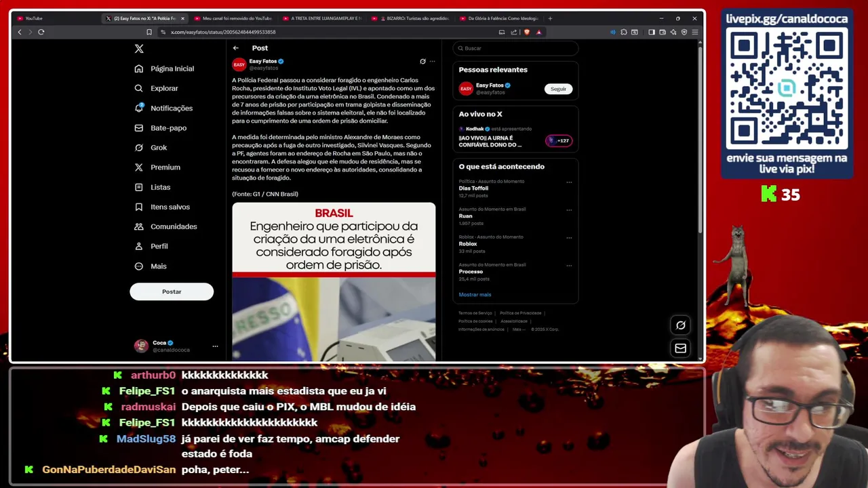The width and height of the screenshot is (868, 488).
Task: Open Listas in the sidebar
Action: coord(153,187)
